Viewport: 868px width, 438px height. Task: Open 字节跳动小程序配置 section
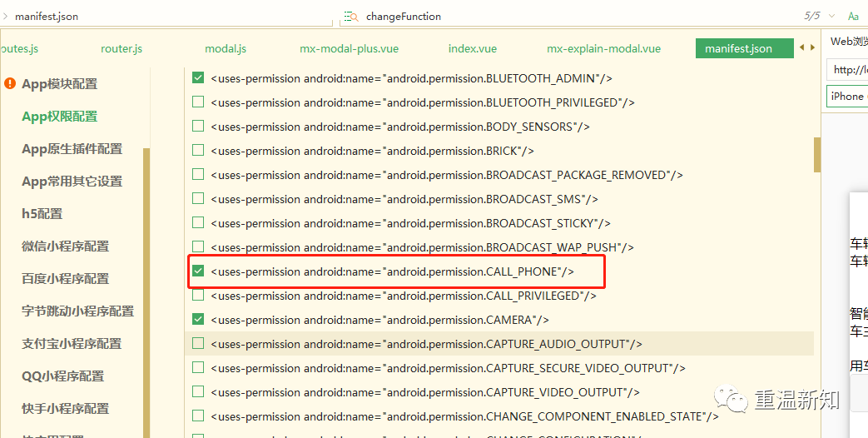[x=77, y=311]
